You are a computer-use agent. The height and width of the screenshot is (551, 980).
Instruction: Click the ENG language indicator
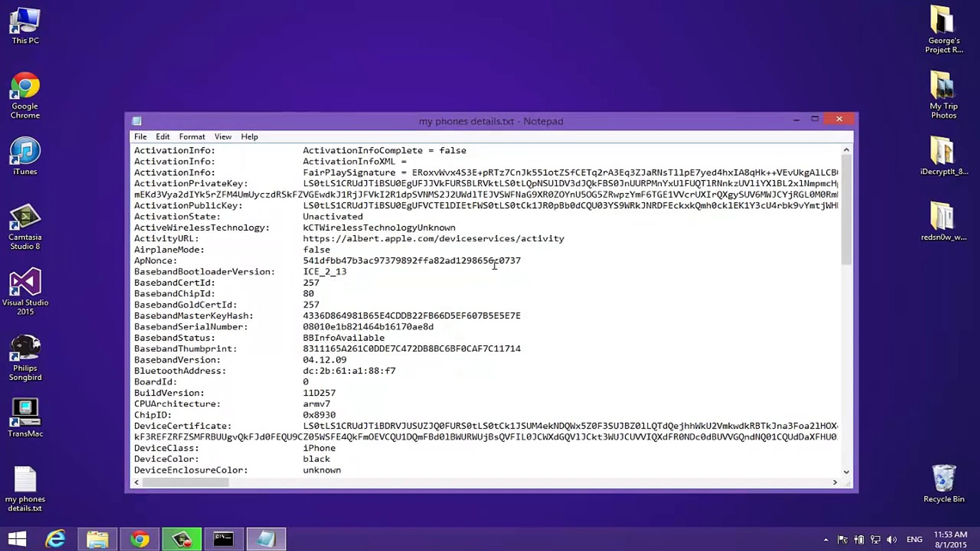[x=914, y=539]
